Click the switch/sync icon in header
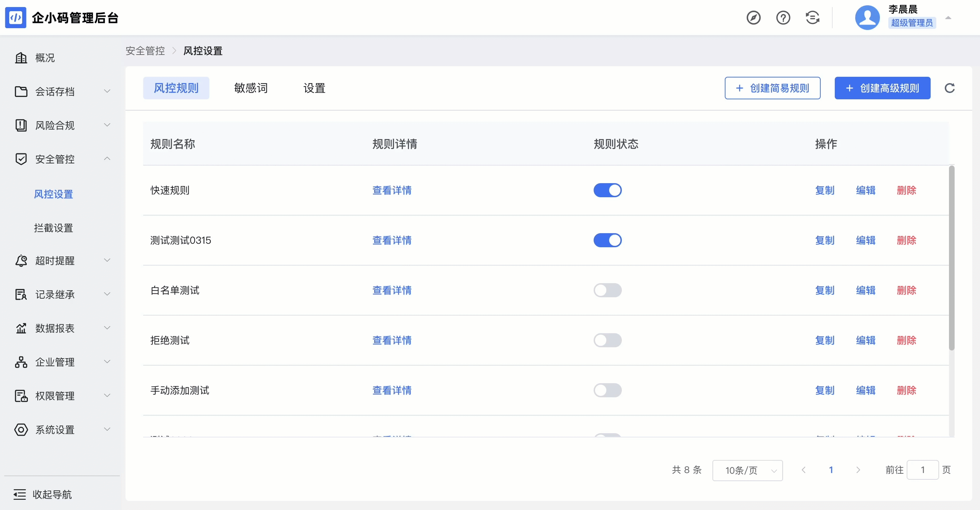 pos(813,18)
